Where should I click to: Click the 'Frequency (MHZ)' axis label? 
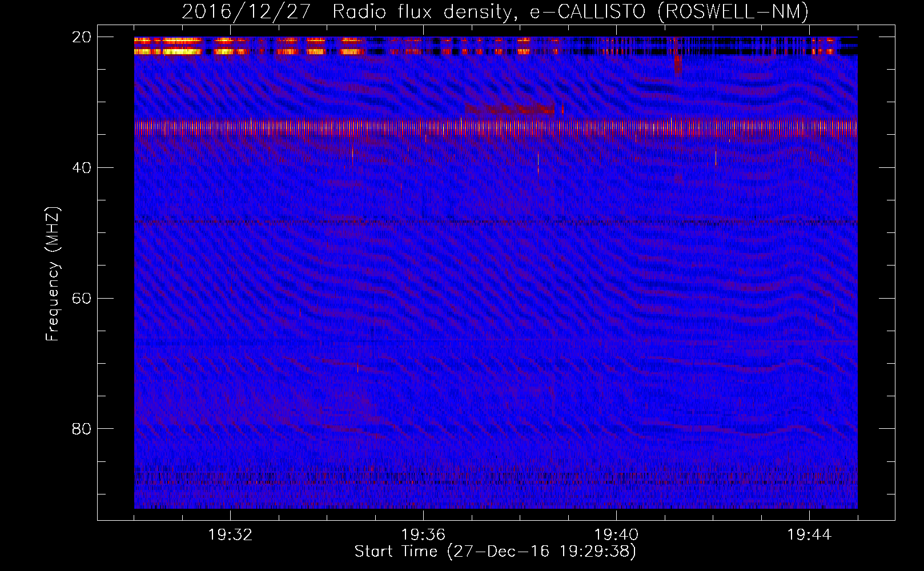pos(53,274)
